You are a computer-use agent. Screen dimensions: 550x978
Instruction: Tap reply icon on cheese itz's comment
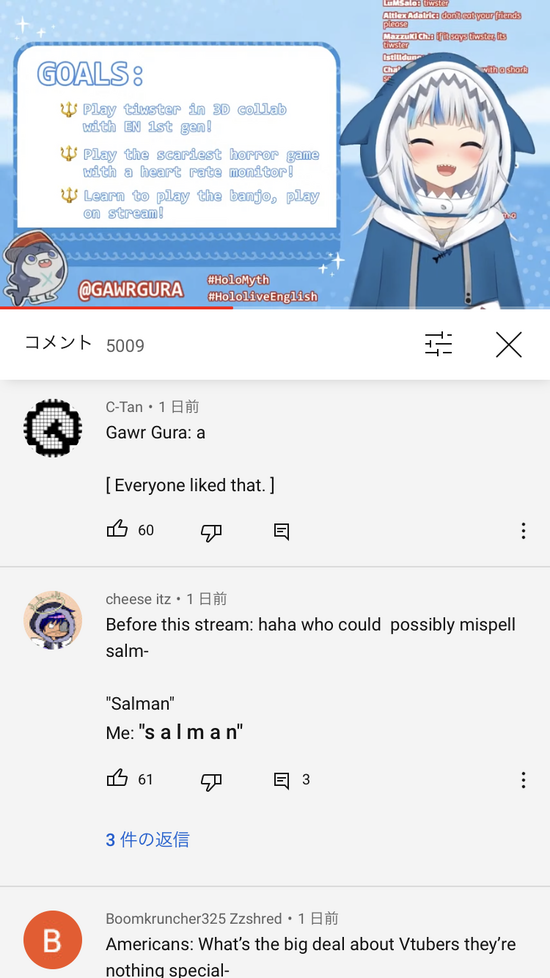(281, 780)
